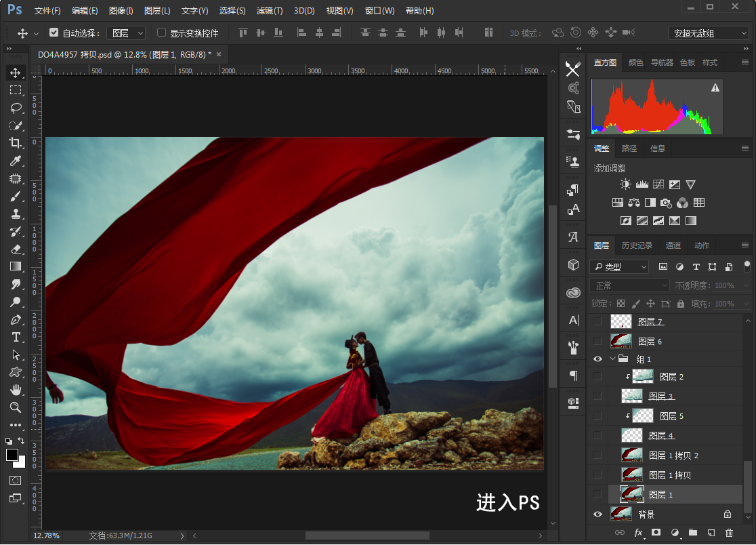Select the Move tool in toolbar
This screenshot has height=545, width=756.
click(x=16, y=73)
